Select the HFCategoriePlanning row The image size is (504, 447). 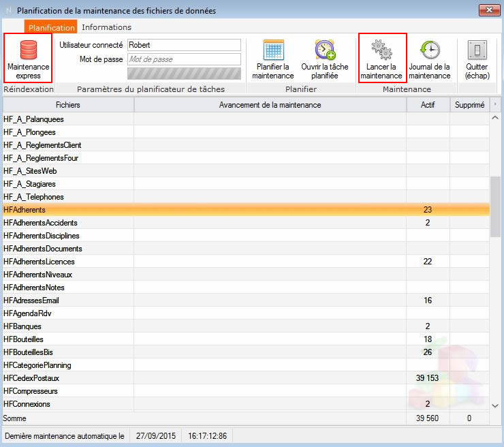pos(246,365)
